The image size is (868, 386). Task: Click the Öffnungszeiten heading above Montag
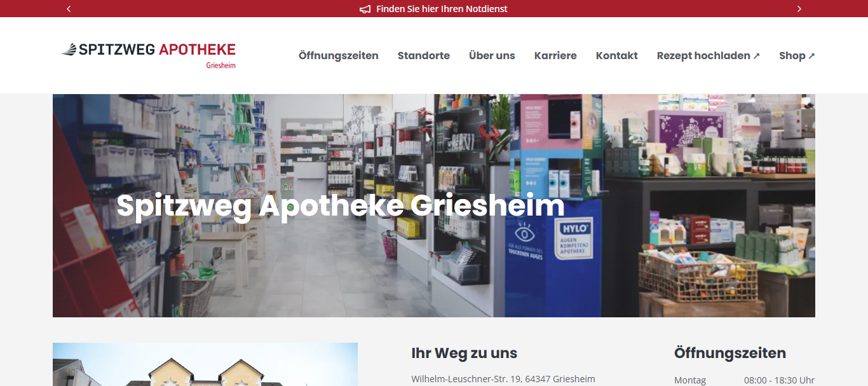pos(730,353)
